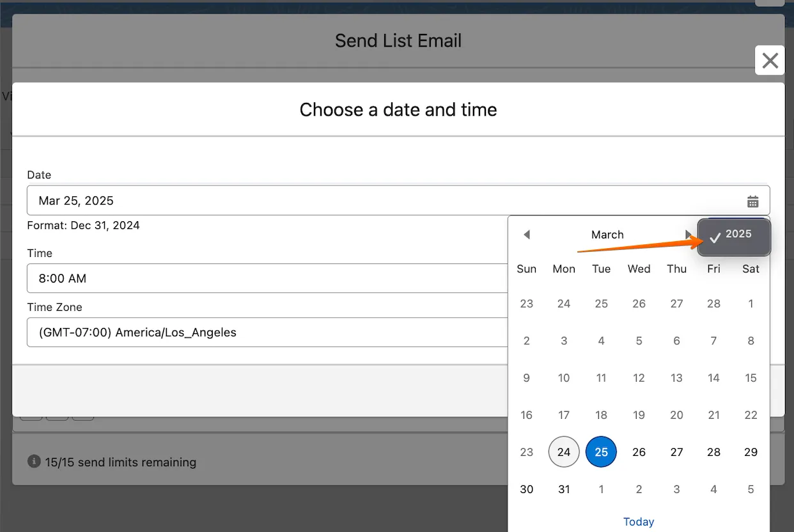Jump to Today in calendar
Viewport: 794px width, 532px height.
(x=638, y=522)
